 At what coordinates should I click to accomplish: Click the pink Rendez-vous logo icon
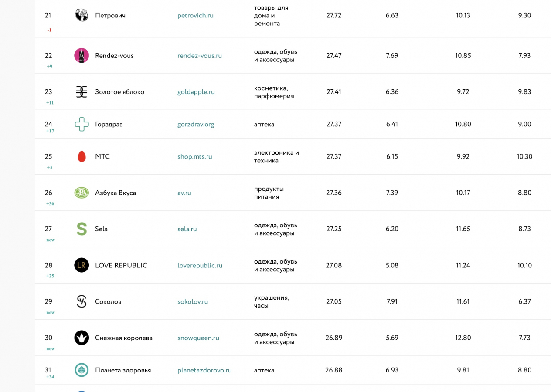tap(82, 56)
